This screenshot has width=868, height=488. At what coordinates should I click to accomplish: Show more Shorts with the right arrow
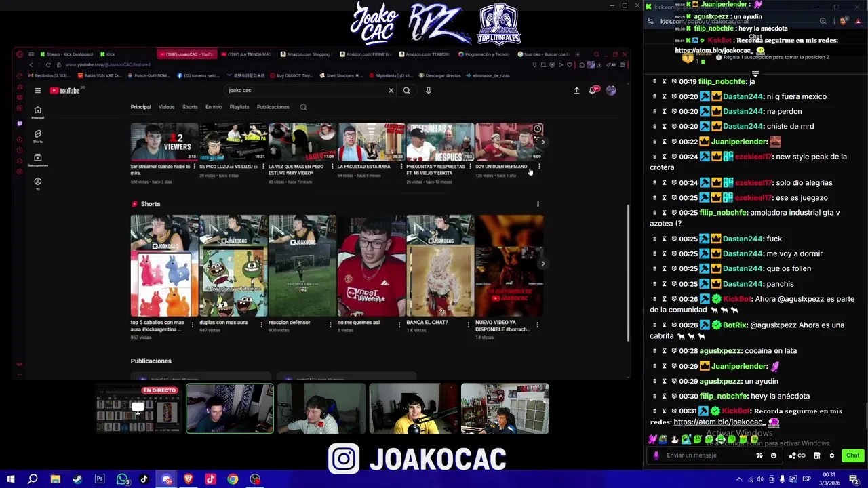pos(542,264)
